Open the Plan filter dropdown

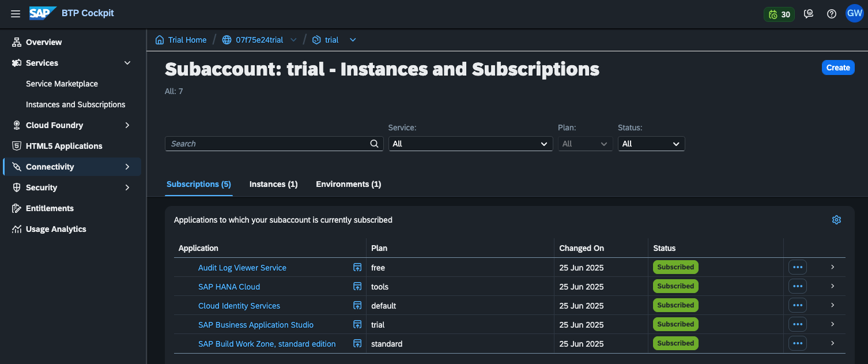click(585, 144)
